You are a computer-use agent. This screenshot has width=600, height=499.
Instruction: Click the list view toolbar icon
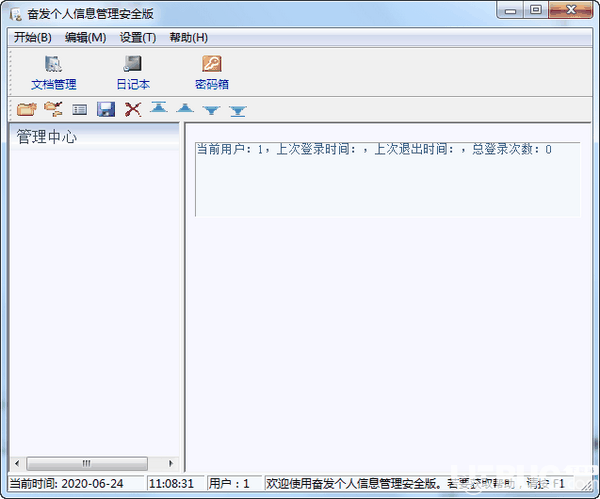pyautogui.click(x=80, y=110)
